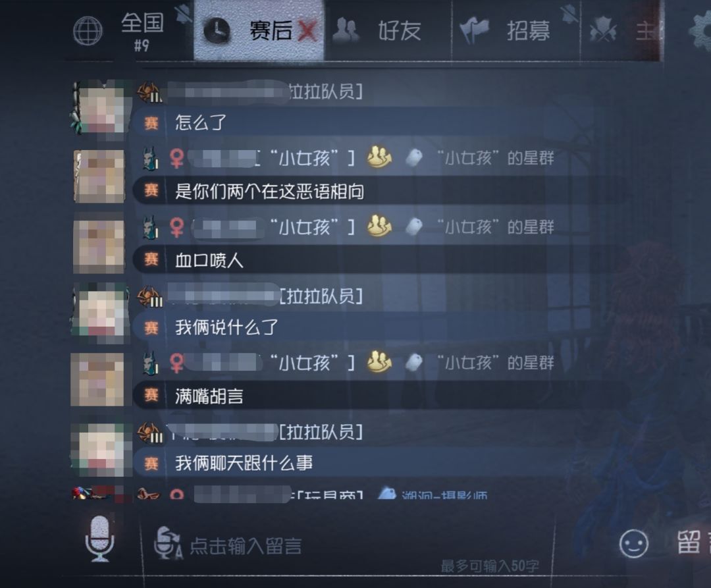Toggle the mute bell on 招募 tab

pyautogui.click(x=569, y=14)
